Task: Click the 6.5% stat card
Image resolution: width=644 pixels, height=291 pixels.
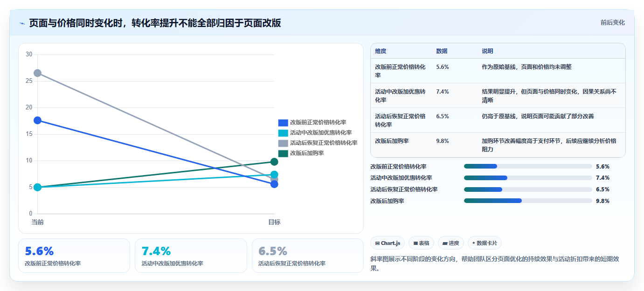Action: [308, 256]
